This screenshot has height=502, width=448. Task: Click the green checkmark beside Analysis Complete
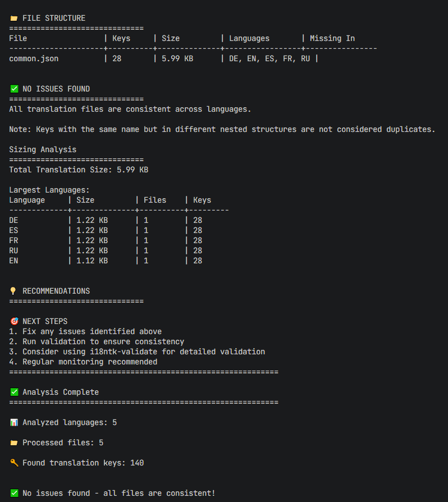pos(14,392)
